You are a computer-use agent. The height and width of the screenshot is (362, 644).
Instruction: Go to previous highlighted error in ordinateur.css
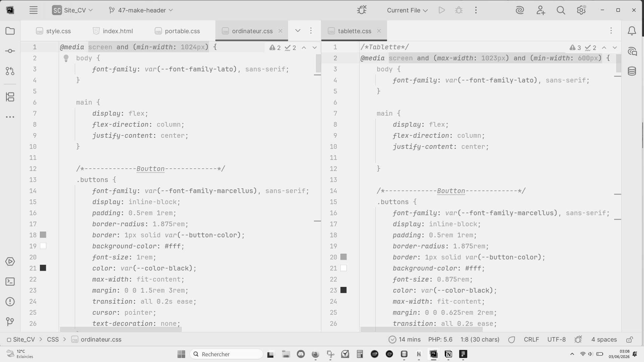(x=304, y=48)
